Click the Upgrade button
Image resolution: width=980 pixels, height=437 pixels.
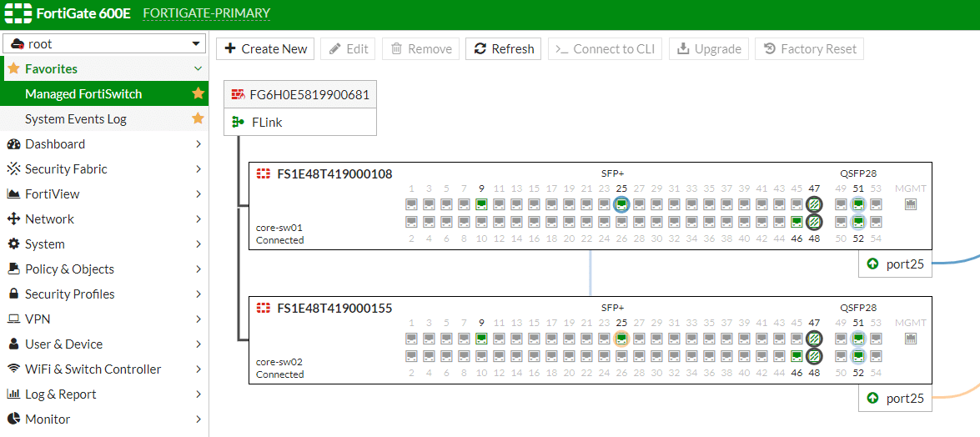click(709, 48)
